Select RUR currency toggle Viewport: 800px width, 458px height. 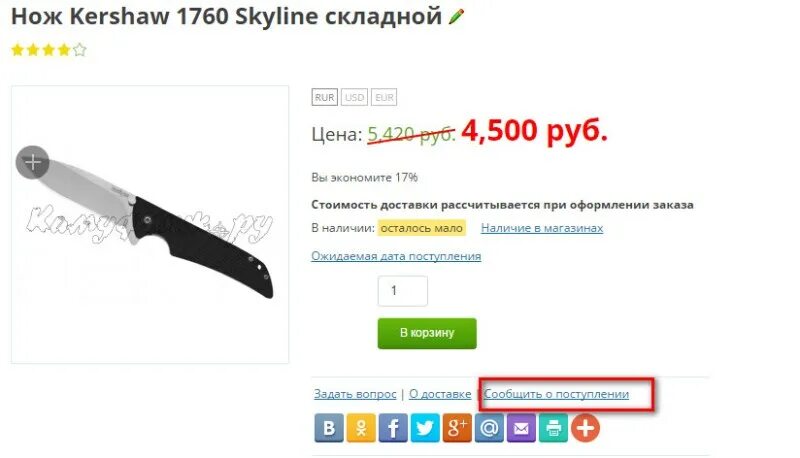coord(324,97)
